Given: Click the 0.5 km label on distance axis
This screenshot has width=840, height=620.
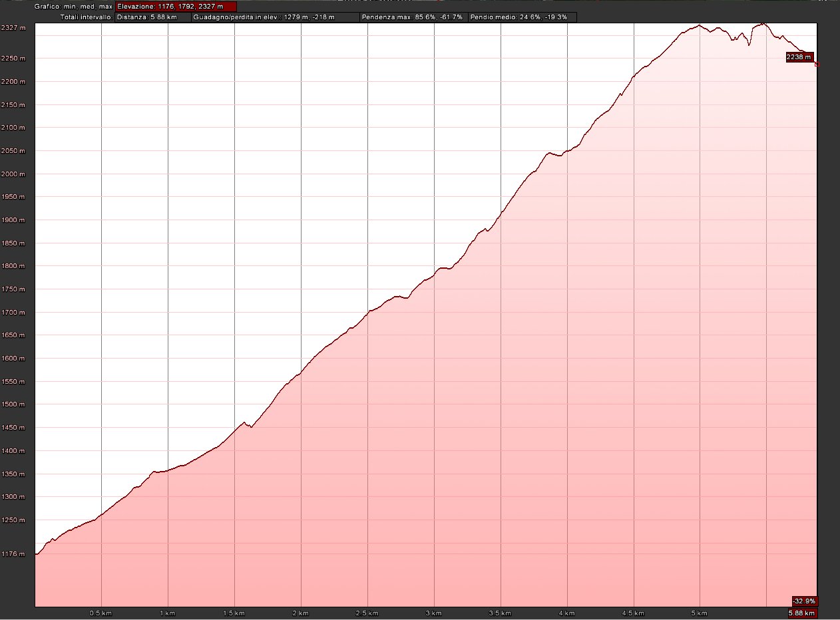Looking at the screenshot, I should tap(101, 613).
